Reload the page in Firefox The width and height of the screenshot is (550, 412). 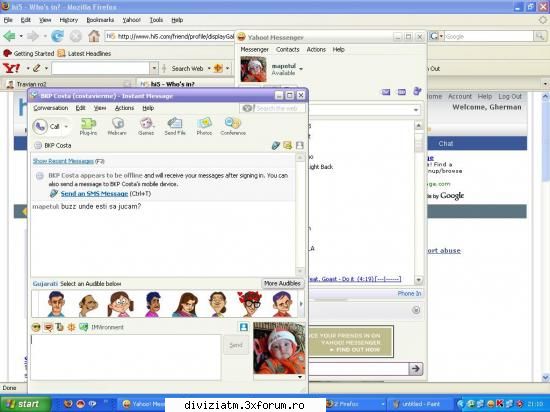coord(57,36)
